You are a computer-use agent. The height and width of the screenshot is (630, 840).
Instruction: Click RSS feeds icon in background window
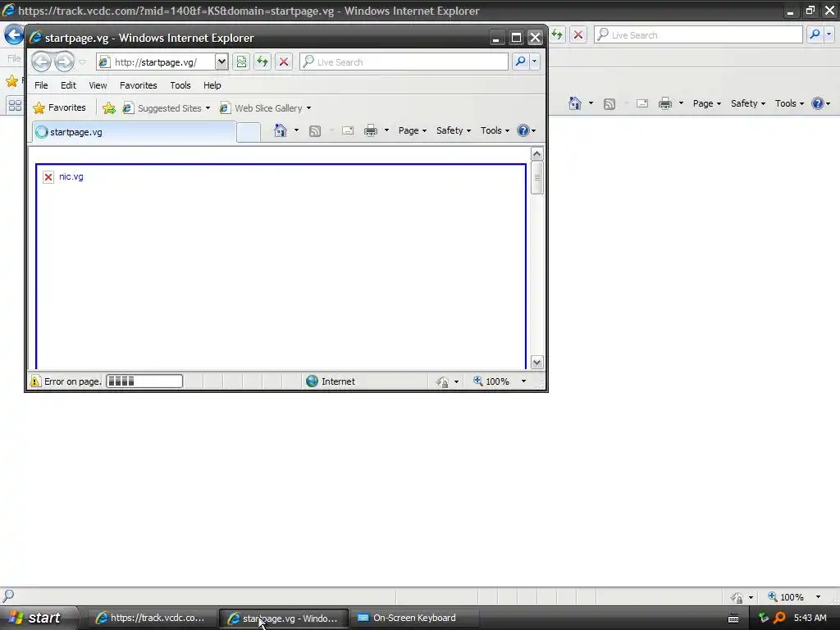[609, 104]
